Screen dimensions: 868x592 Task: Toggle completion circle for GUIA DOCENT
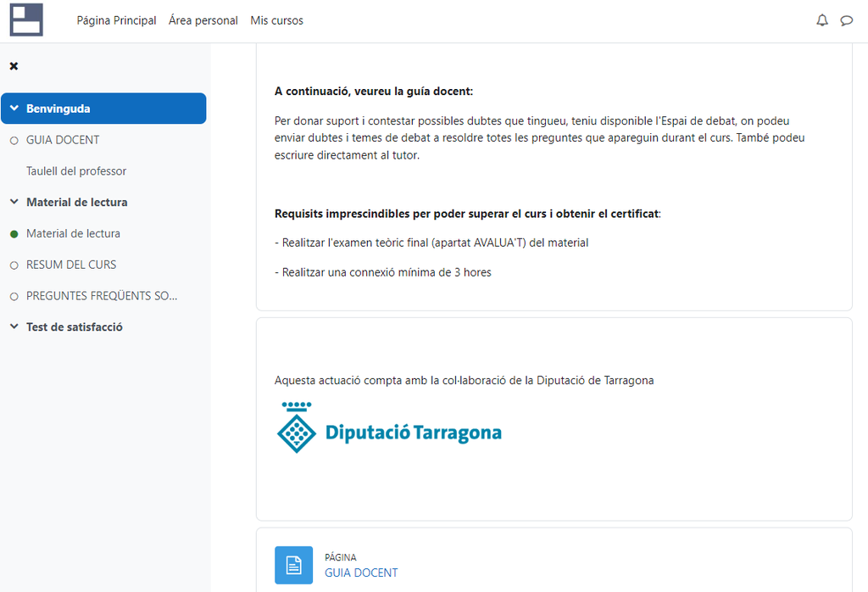pos(14,141)
